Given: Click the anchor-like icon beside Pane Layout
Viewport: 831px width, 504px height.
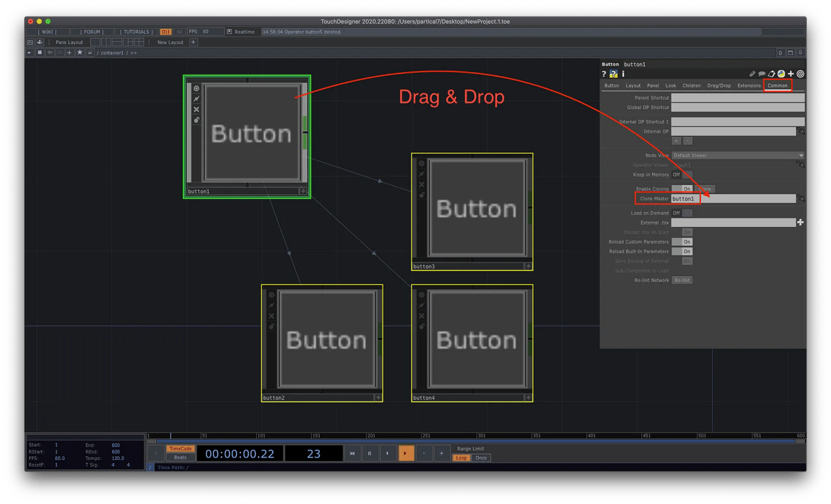Looking at the screenshot, I should pyautogui.click(x=40, y=43).
